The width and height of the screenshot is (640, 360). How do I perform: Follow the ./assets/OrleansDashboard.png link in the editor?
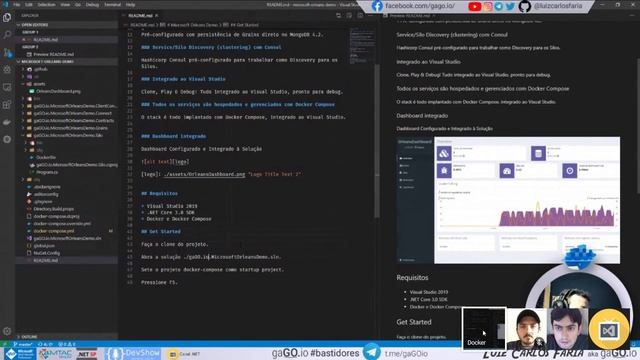click(x=204, y=174)
